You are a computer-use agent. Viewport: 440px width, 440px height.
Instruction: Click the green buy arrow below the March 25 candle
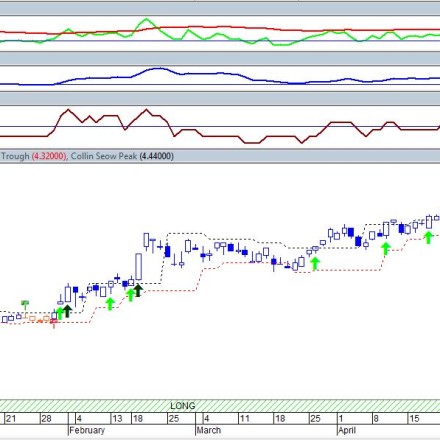[x=315, y=263]
